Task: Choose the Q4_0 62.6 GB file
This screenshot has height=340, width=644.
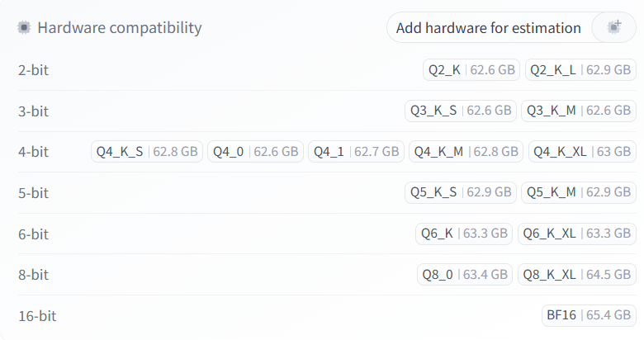Action: click(x=254, y=152)
